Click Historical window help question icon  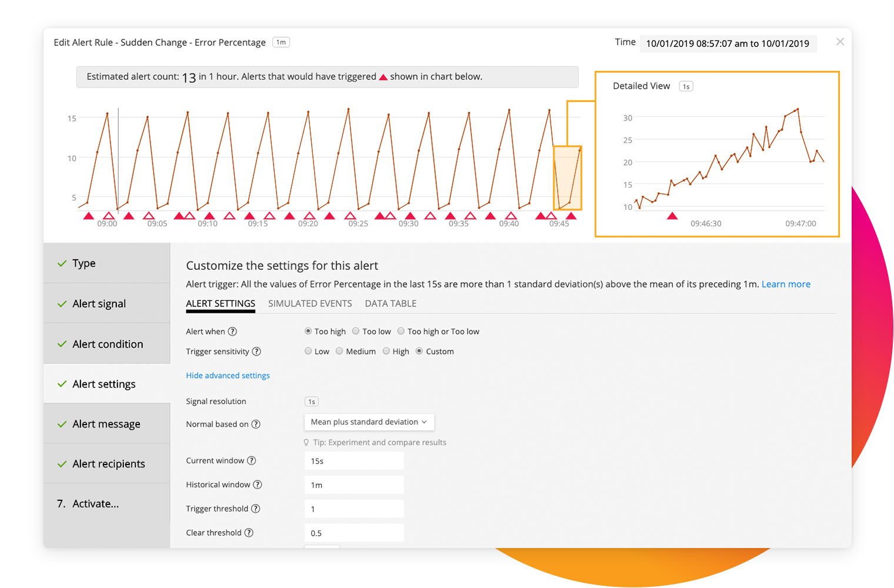(258, 485)
